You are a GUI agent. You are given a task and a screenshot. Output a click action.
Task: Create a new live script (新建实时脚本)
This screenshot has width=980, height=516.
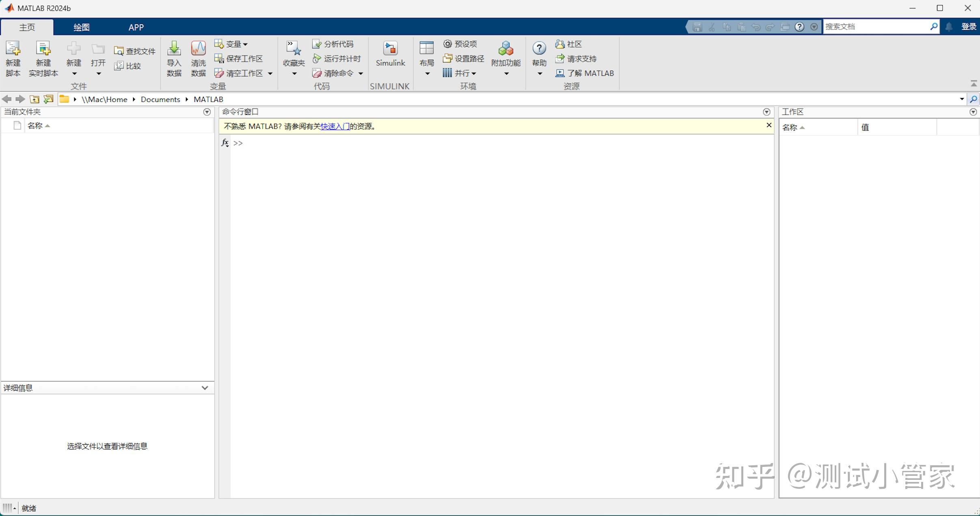point(43,58)
